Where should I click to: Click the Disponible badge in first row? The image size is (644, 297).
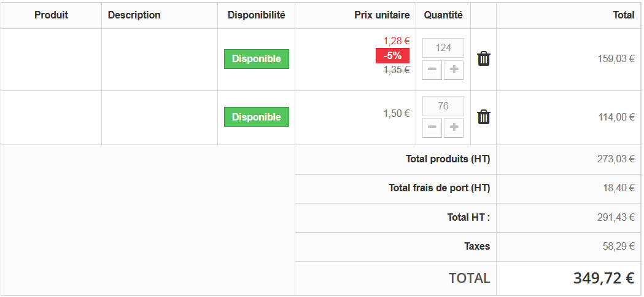256,59
